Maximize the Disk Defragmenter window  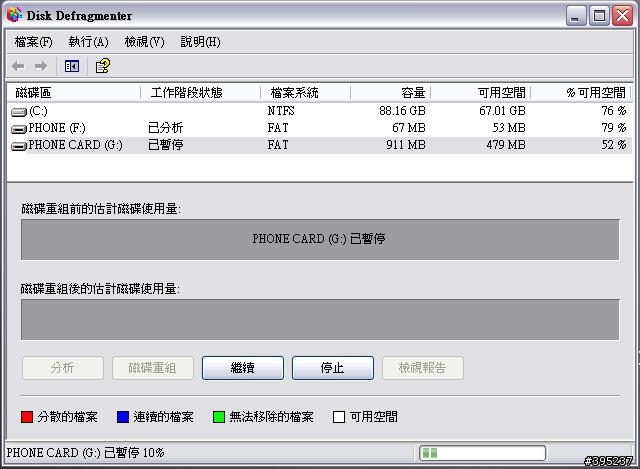(x=599, y=16)
